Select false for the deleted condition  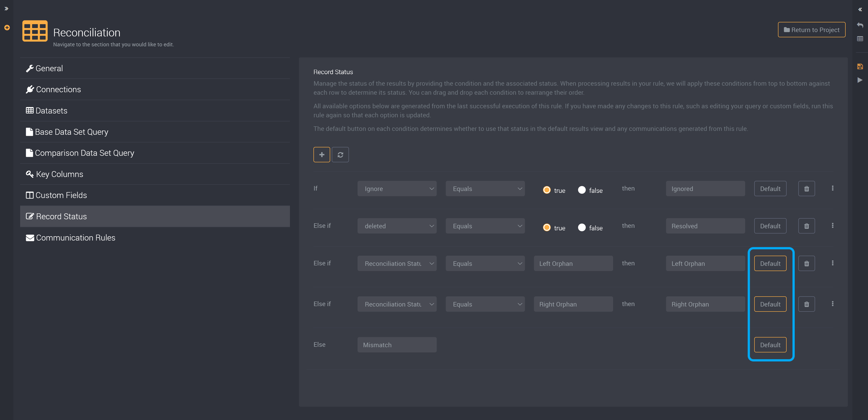(x=582, y=228)
